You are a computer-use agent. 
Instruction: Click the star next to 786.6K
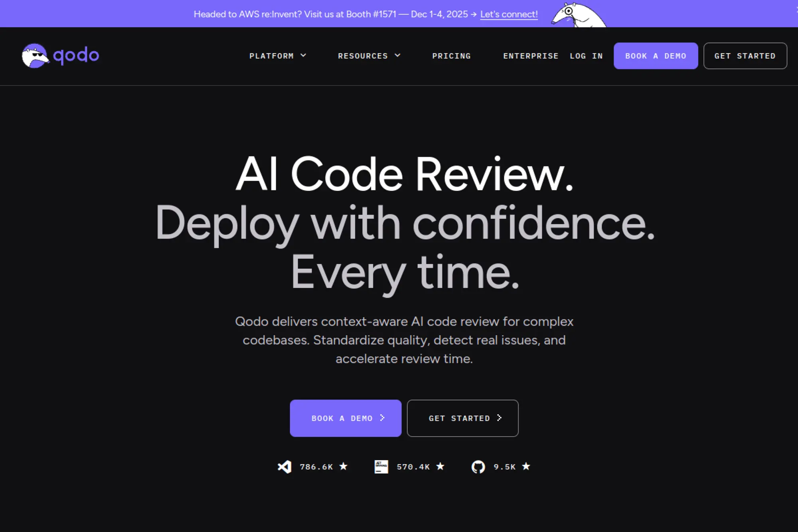coord(343,466)
